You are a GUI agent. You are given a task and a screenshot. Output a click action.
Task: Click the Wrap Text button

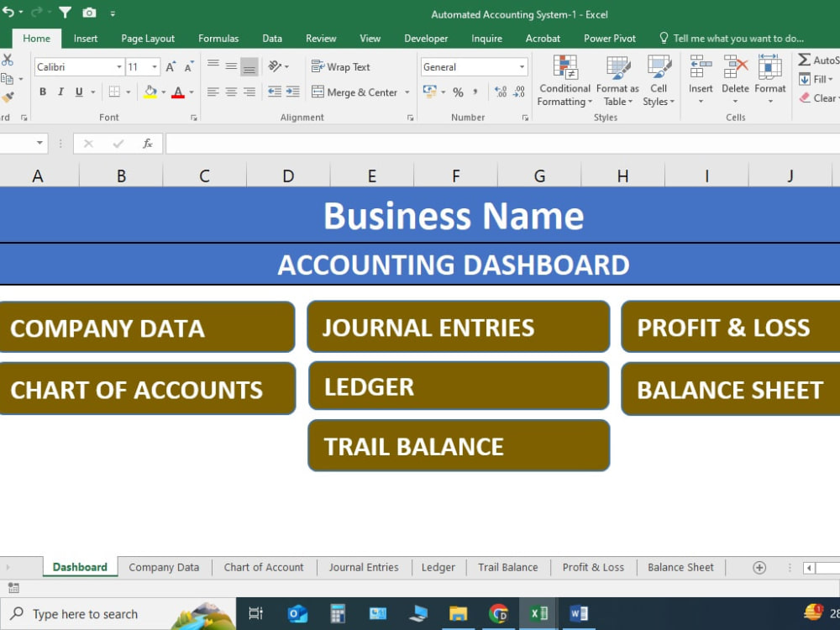pyautogui.click(x=341, y=67)
